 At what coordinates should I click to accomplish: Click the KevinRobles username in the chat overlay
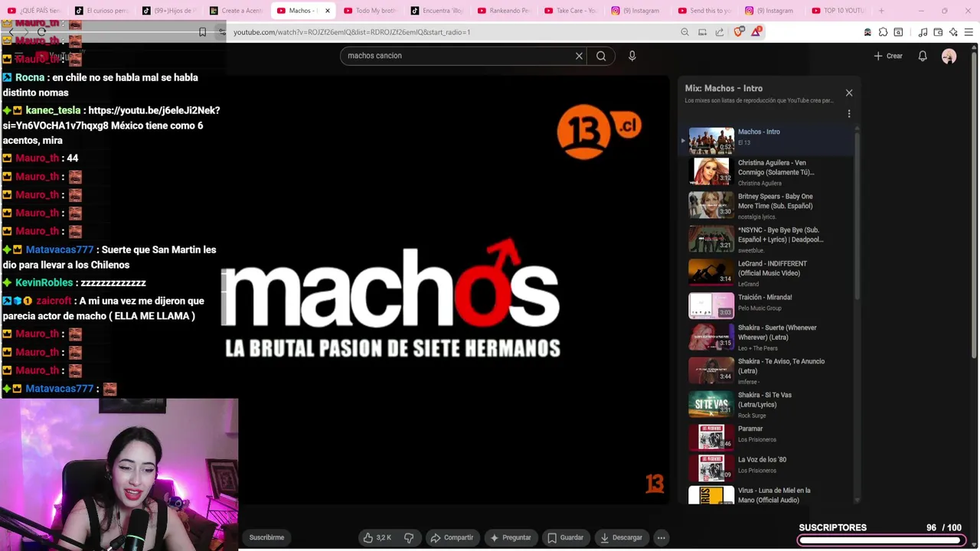tap(44, 282)
